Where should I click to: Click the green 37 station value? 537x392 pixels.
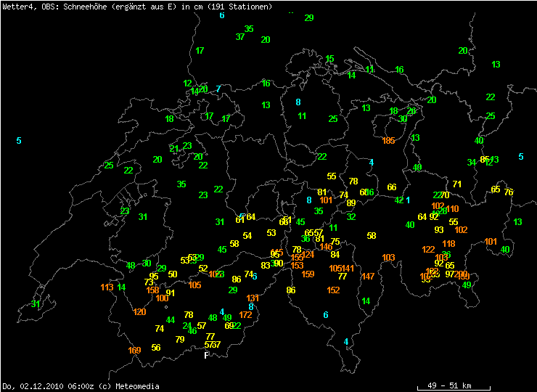coord(240,37)
